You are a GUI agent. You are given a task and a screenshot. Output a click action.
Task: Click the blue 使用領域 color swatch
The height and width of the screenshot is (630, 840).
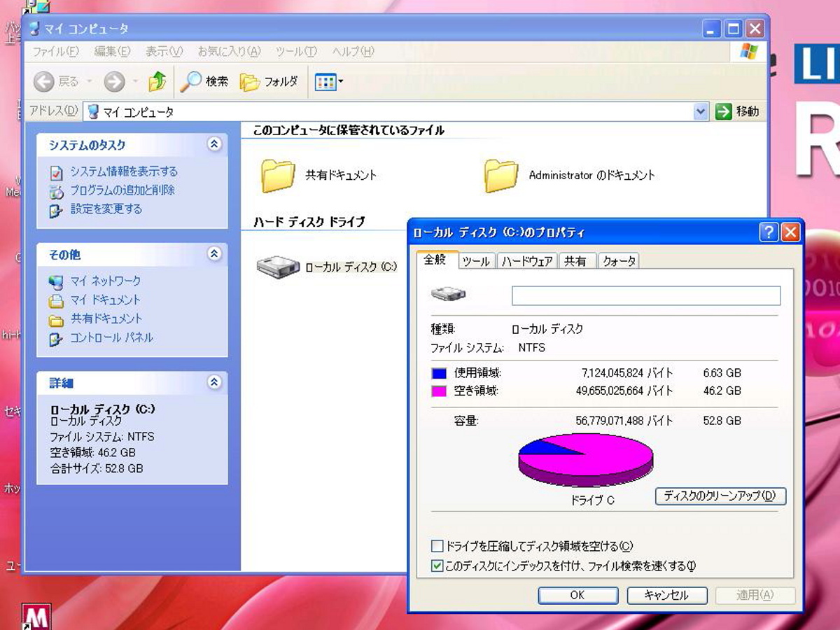tap(439, 373)
